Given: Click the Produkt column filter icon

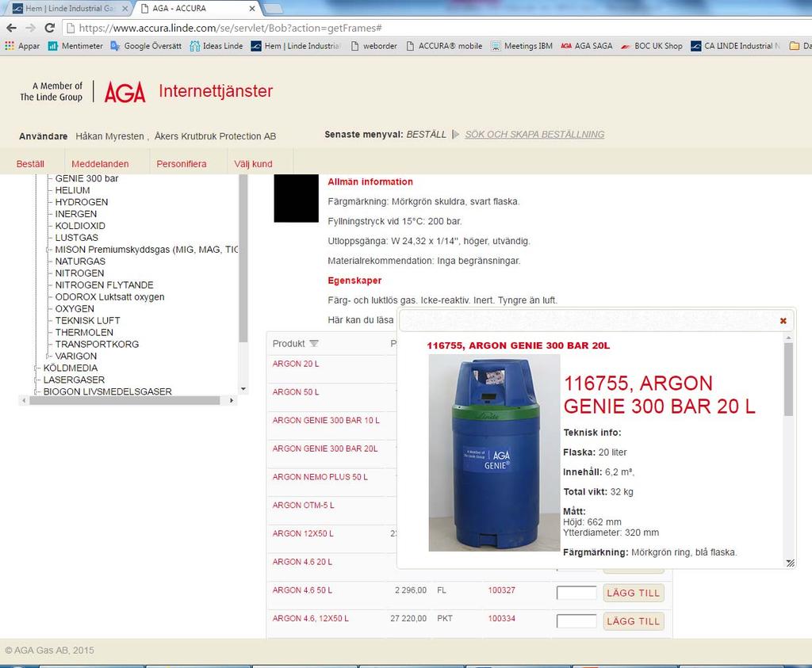Looking at the screenshot, I should coord(314,344).
